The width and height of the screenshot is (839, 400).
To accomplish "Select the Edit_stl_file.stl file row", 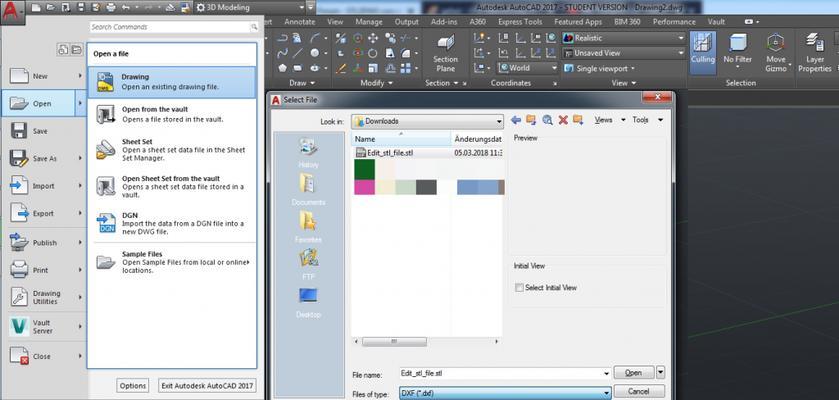I will [427, 153].
